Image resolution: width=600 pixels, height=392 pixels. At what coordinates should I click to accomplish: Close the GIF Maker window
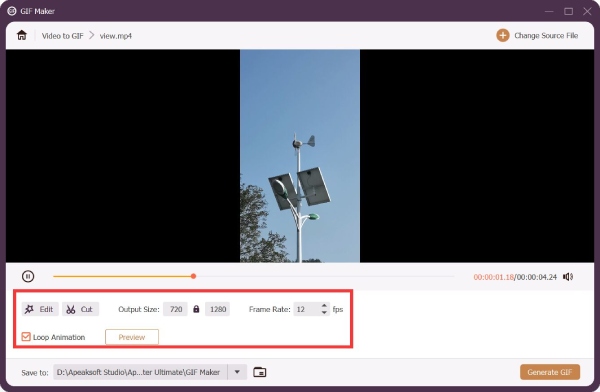587,11
